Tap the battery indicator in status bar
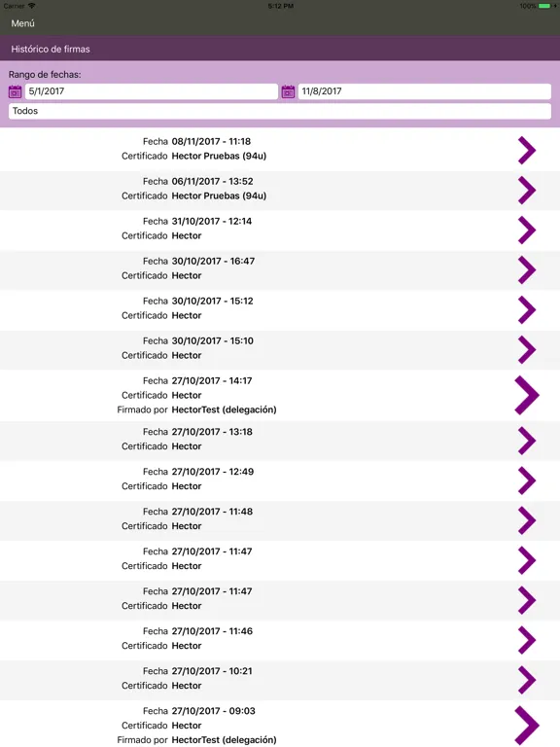560x747 pixels. click(544, 6)
